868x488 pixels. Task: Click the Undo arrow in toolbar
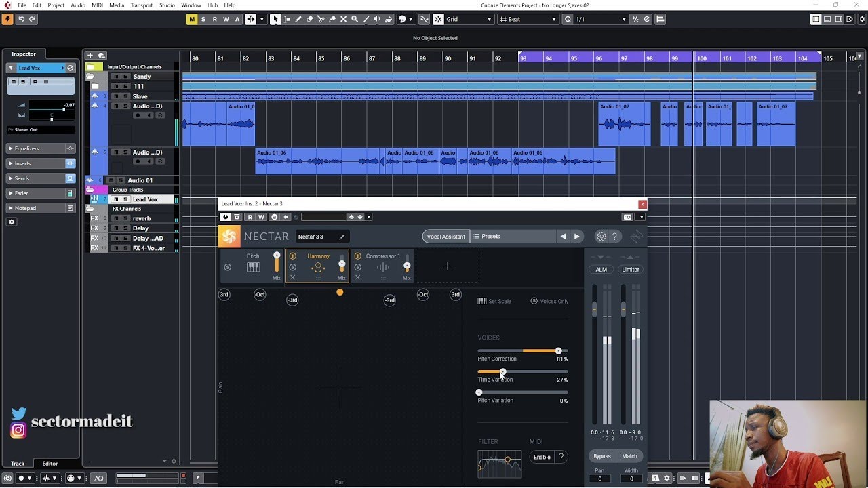coord(22,19)
